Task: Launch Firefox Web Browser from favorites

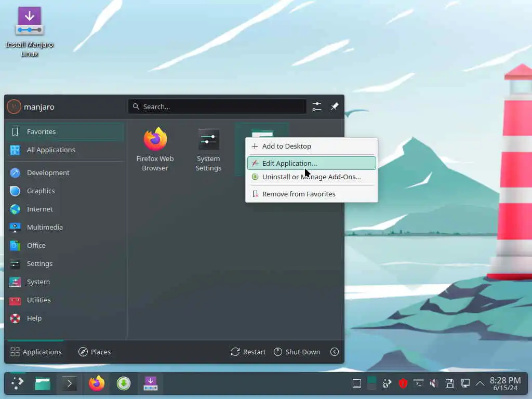Action: tap(155, 149)
